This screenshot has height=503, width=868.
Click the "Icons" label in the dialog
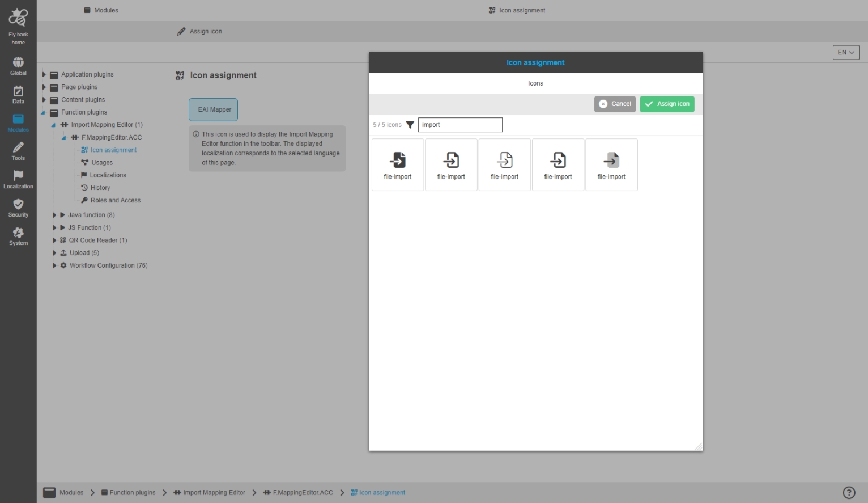point(535,83)
